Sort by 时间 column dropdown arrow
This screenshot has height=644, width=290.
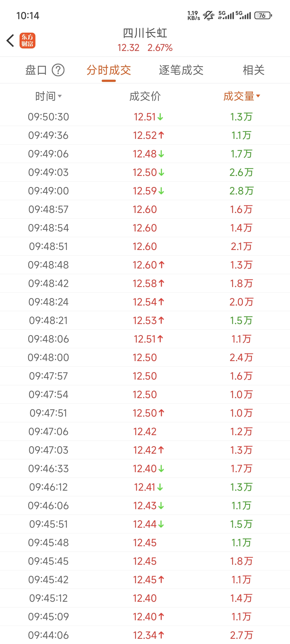pos(60,96)
